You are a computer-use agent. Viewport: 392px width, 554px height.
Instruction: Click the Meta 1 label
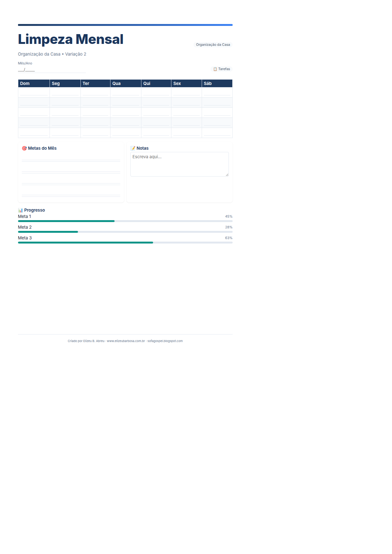[25, 216]
